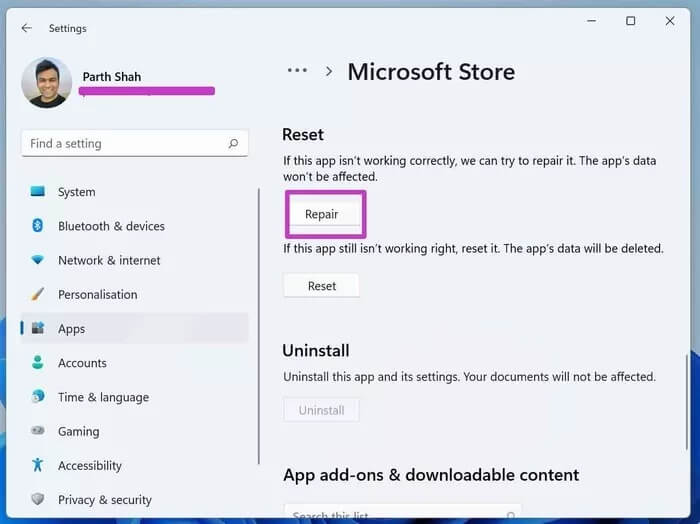Go to Gaming settings

pyautogui.click(x=134, y=431)
